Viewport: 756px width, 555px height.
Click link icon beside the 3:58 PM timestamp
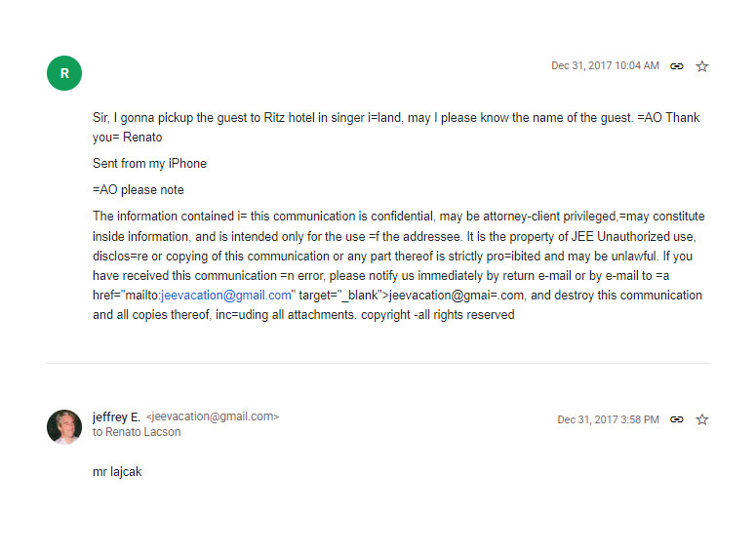(x=677, y=419)
